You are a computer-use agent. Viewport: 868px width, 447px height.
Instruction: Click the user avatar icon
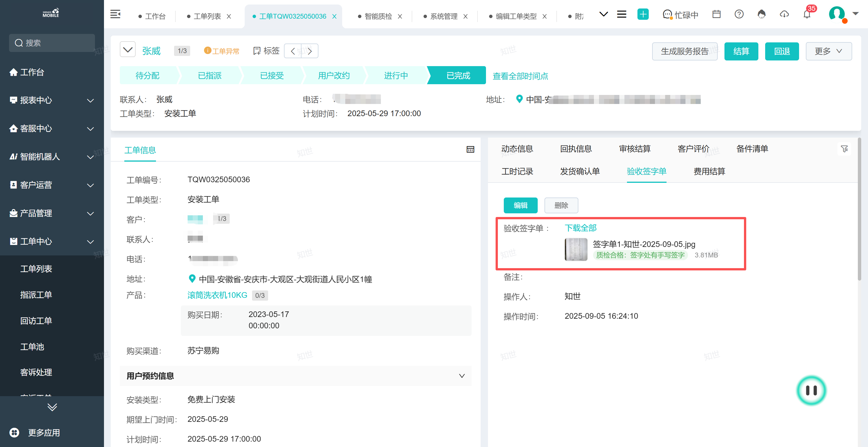(x=836, y=14)
